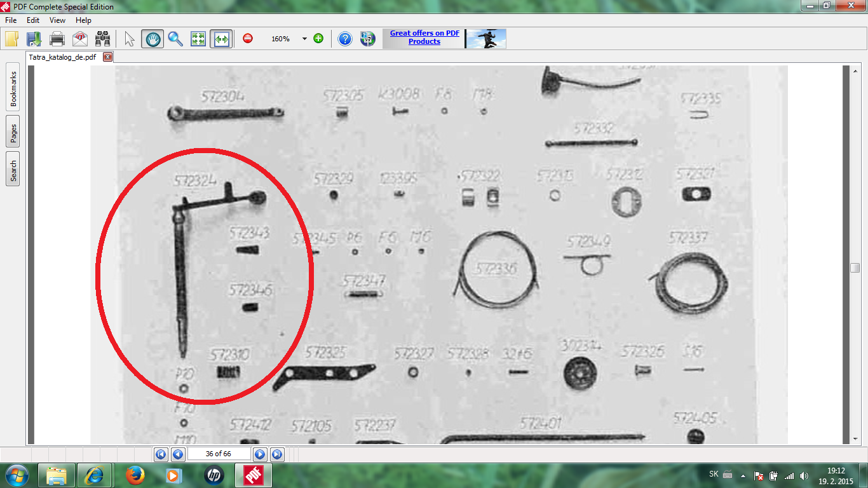Viewport: 868px width, 488px height.
Task: Open the View menu
Action: click(x=57, y=20)
